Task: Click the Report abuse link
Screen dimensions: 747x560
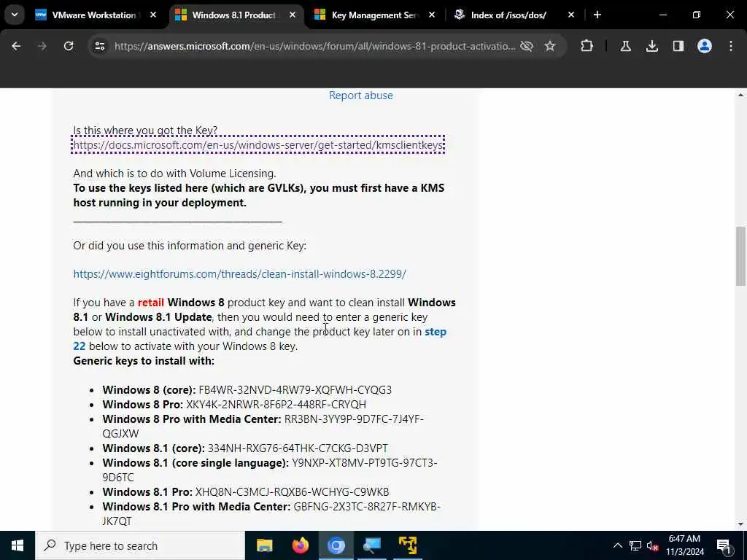Action: pos(360,96)
